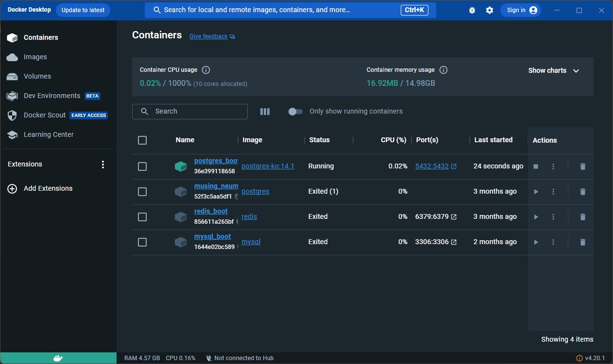Screen dimensions: 613x364
Task: Open Docker Scout in the sidebar
Action: point(58,115)
